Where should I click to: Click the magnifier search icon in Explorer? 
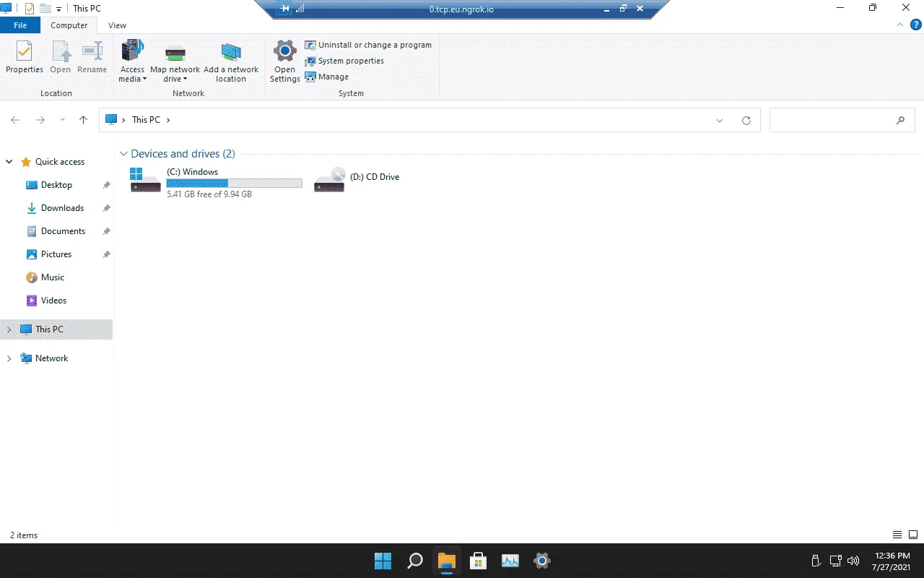click(x=900, y=121)
